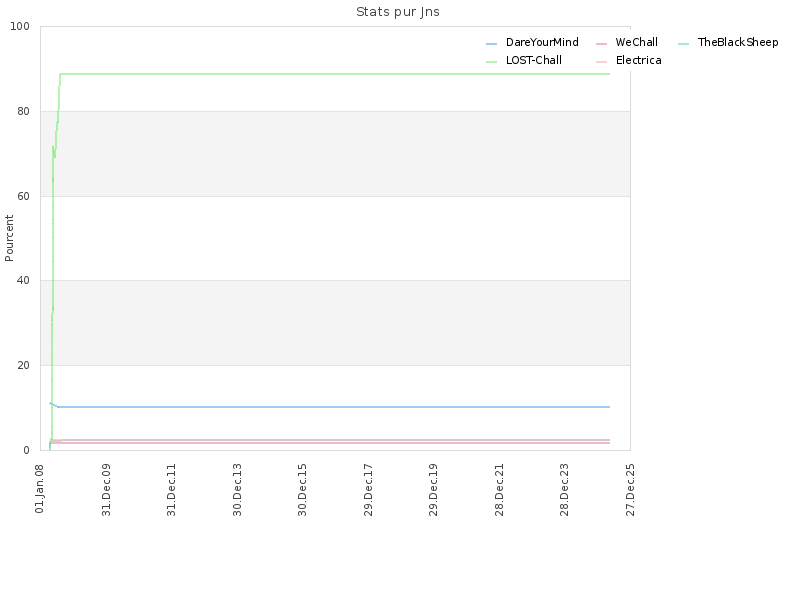The height and width of the screenshot is (600, 800).
Task: Click the 31.Dec.11 date label
Action: [x=171, y=490]
